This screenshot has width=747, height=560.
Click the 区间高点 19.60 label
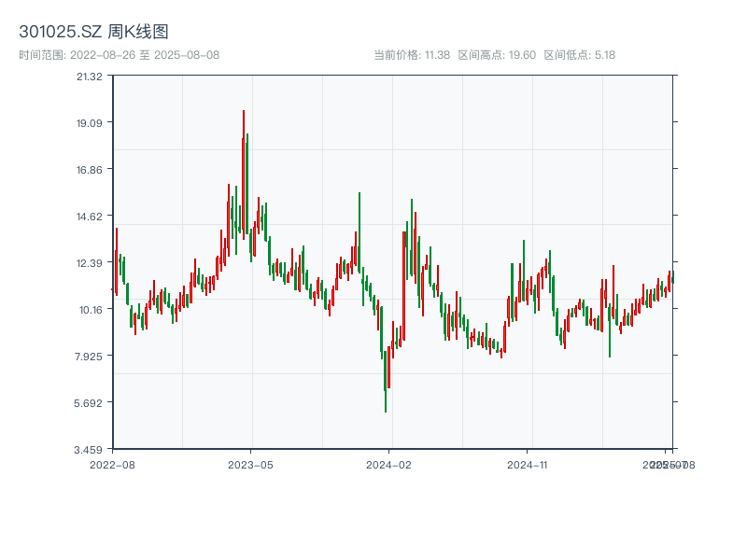[495, 53]
